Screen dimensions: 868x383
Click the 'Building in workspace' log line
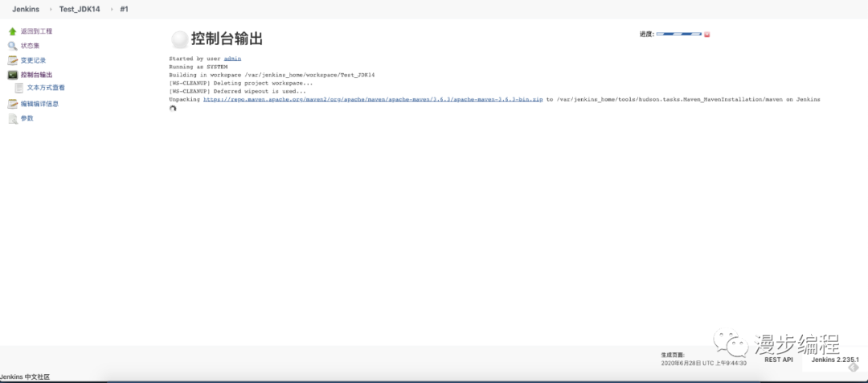click(x=272, y=75)
